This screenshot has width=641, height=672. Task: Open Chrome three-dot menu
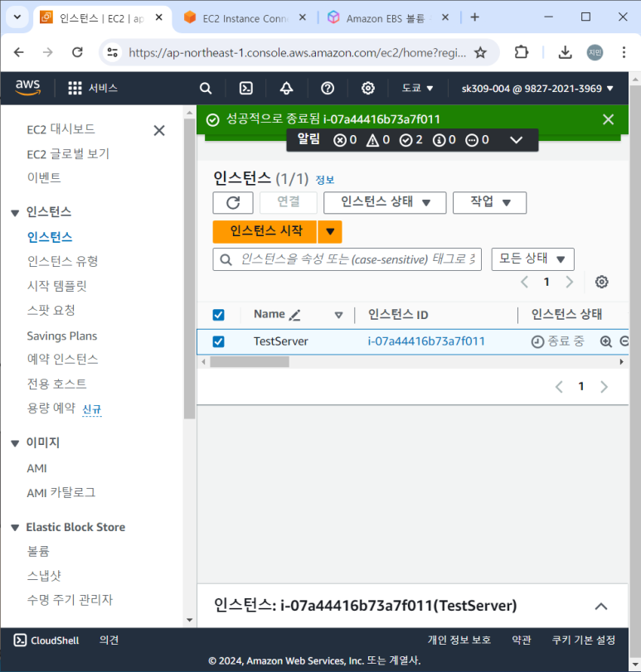[x=624, y=53]
